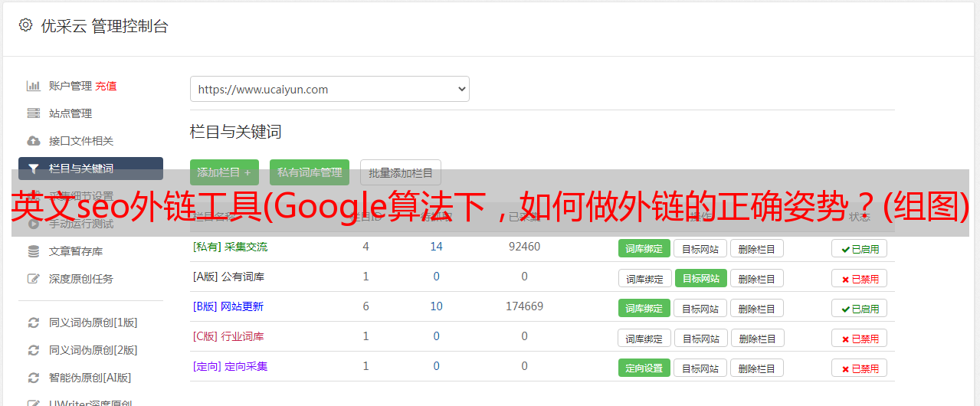Click the 92460 collected count cell
The width and height of the screenshot is (980, 406).
[524, 247]
